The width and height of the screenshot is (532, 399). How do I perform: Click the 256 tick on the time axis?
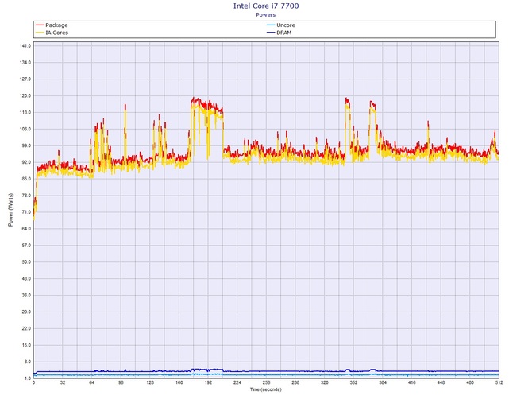pos(266,382)
